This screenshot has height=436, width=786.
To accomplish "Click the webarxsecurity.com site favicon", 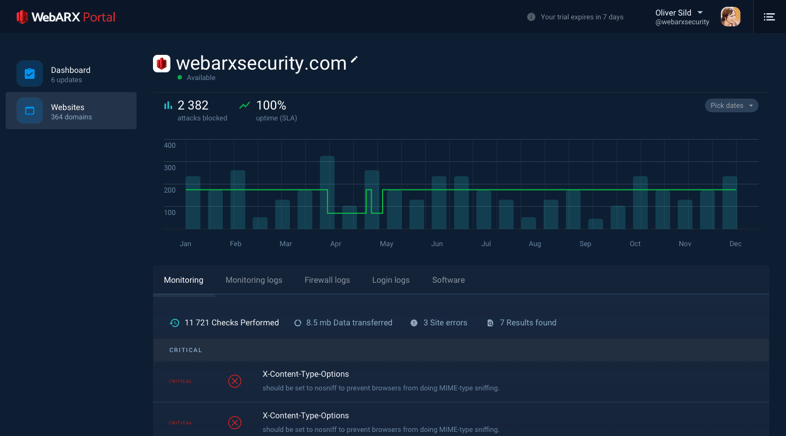I will point(161,64).
